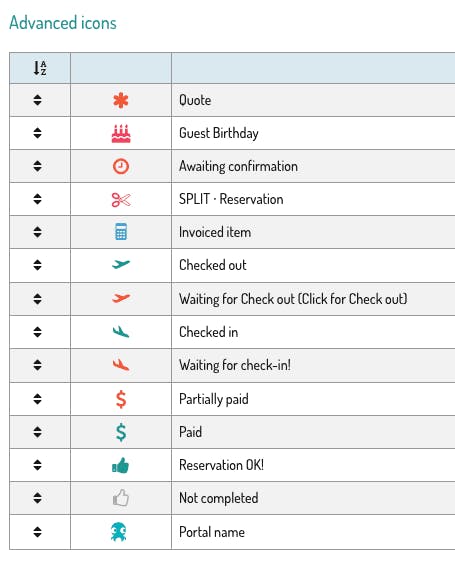455x566 pixels.
Task: Select the Guest Birthday cake icon
Action: [121, 134]
